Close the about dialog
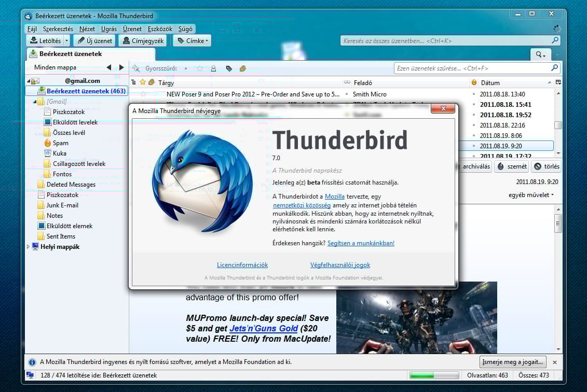 443,108
